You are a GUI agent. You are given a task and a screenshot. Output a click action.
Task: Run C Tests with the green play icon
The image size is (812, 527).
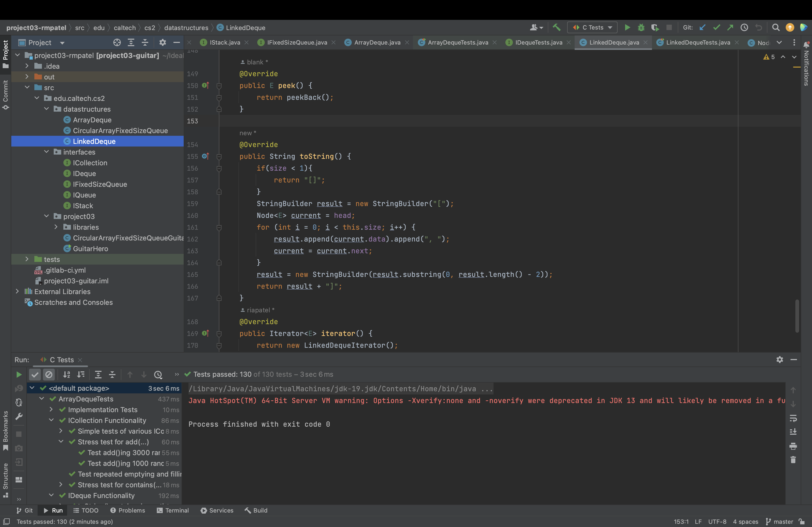[x=627, y=27]
